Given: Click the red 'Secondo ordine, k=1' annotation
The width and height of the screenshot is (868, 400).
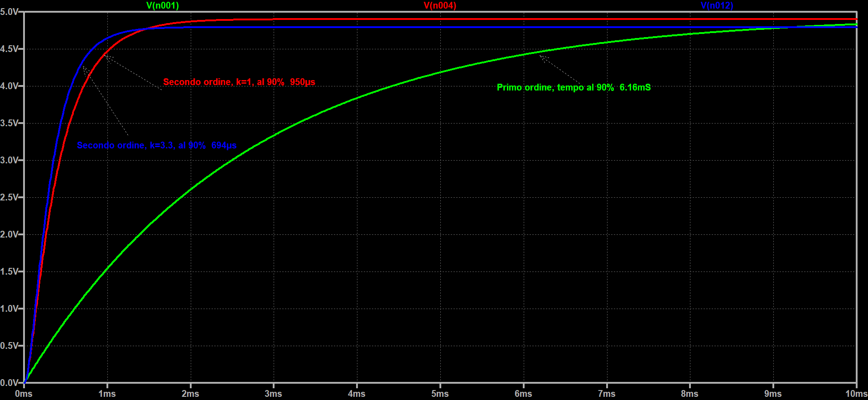Looking at the screenshot, I should [x=239, y=82].
